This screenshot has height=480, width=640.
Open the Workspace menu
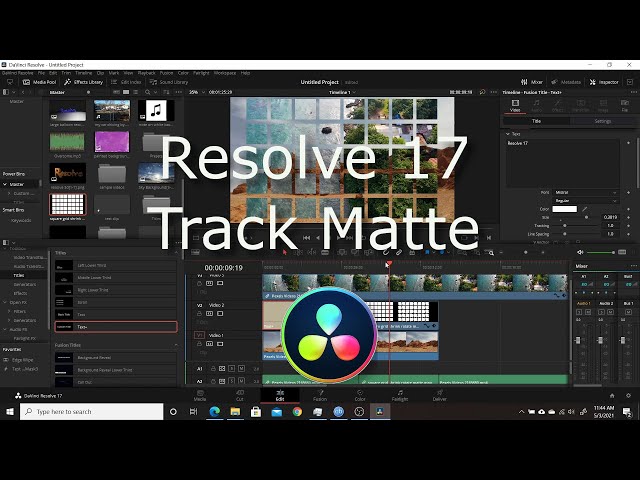pyautogui.click(x=225, y=73)
